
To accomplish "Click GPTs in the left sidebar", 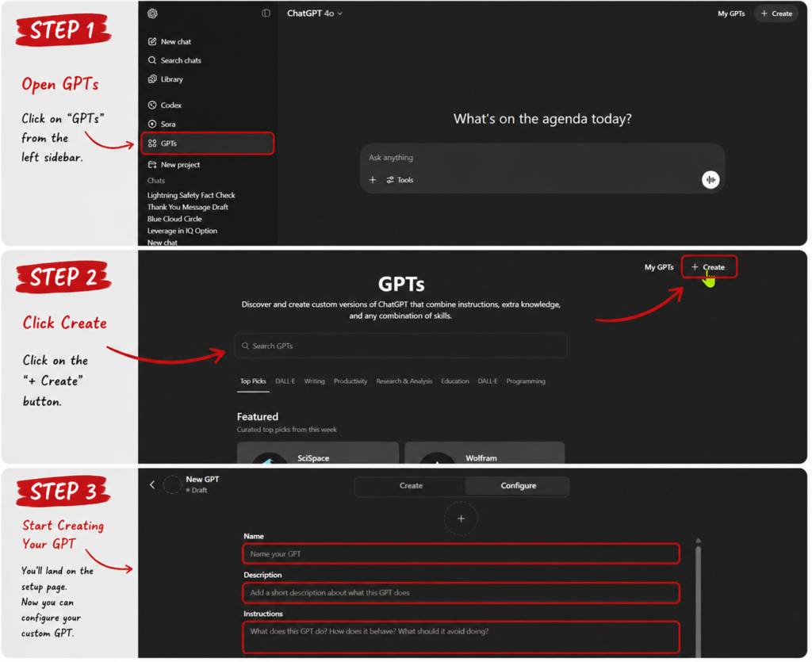I will [207, 143].
